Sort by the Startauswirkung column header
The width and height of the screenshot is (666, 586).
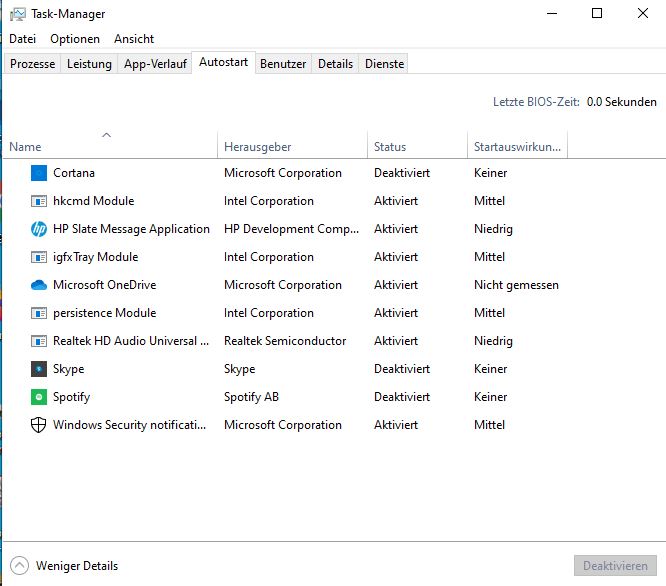click(517, 146)
